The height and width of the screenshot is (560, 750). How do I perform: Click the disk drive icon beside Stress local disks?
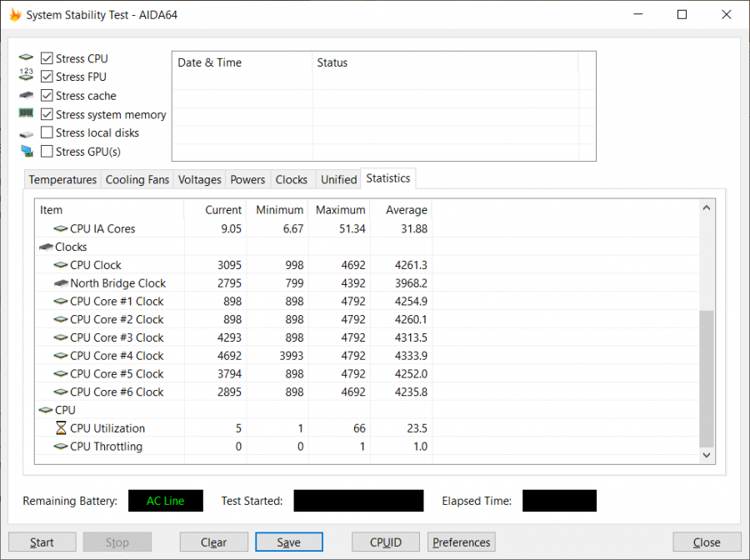(x=27, y=134)
